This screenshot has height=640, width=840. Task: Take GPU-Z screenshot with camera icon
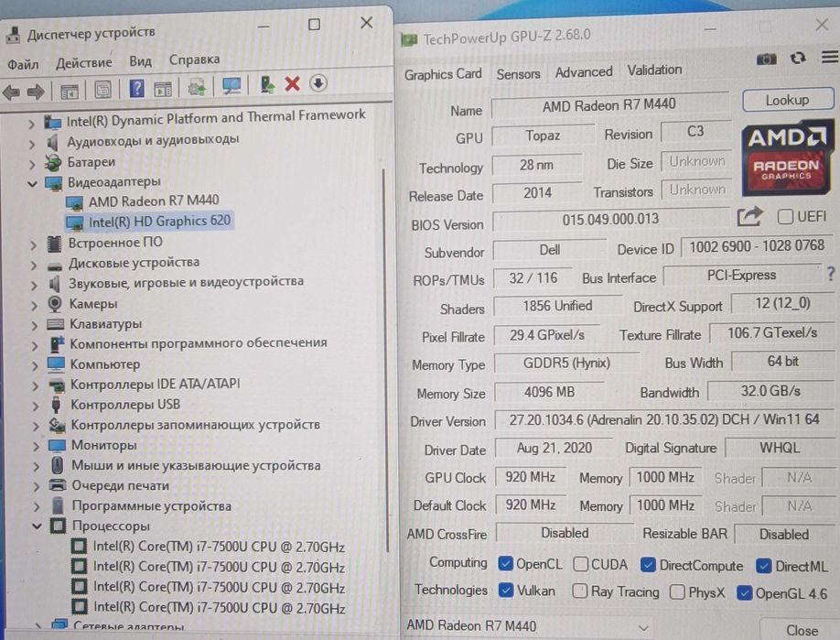[x=766, y=59]
